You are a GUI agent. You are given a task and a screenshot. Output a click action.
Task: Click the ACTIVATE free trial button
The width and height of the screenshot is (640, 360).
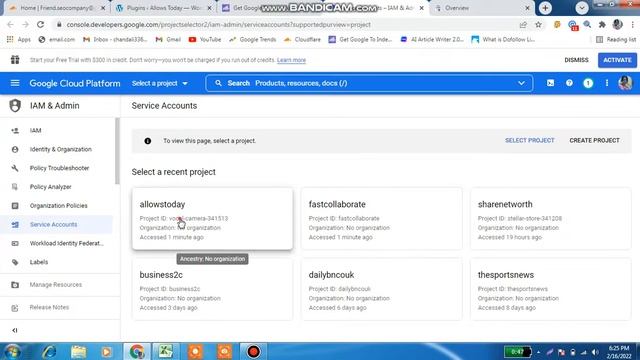[x=617, y=60]
